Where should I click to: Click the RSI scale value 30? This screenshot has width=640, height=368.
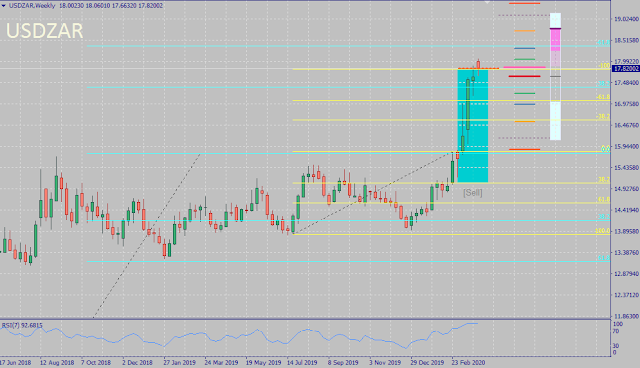[616, 346]
